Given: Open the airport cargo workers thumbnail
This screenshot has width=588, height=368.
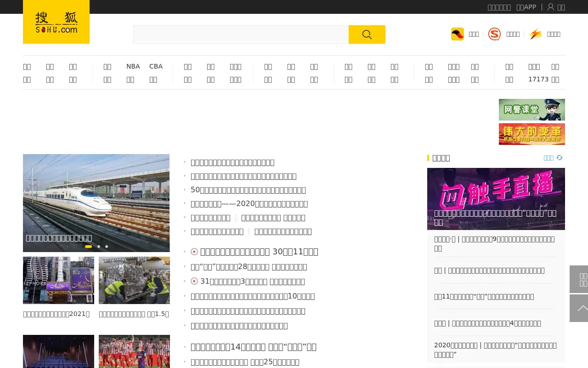Looking at the screenshot, I should click(x=134, y=280).
